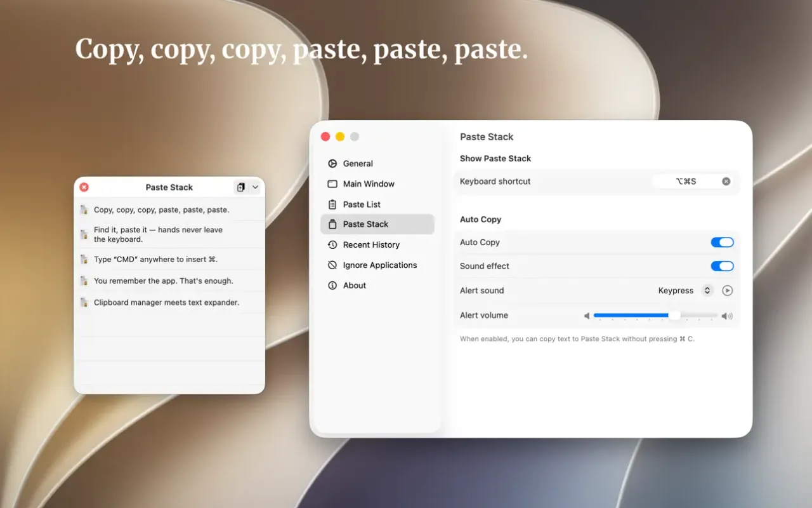The height and width of the screenshot is (508, 812).
Task: Select the Paste Stack sidebar item
Action: tap(377, 224)
